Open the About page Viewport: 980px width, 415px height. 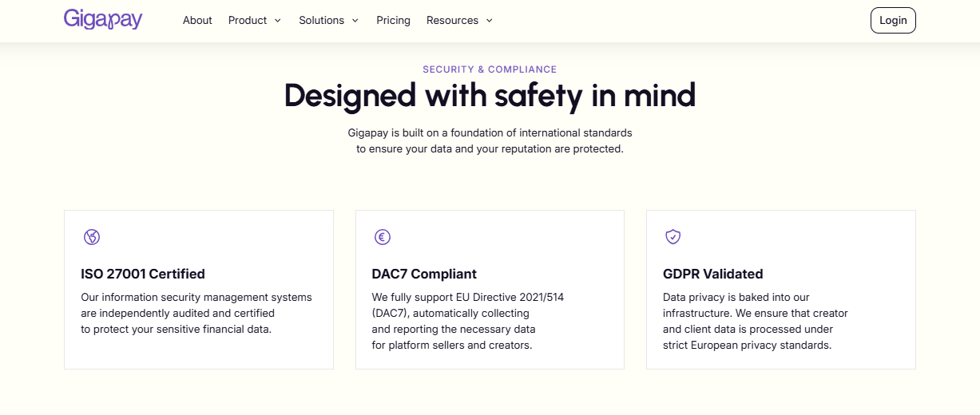click(197, 20)
